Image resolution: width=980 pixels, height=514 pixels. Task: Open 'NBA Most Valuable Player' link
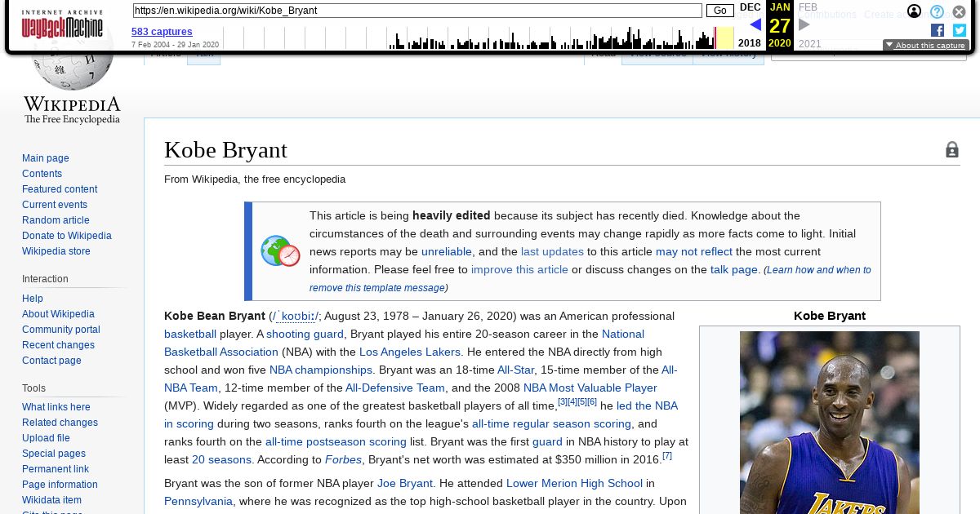[590, 388]
